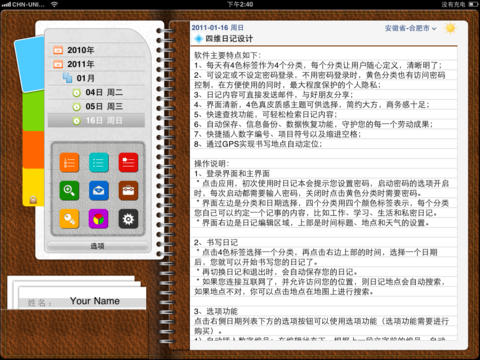Click the line 8、通过GPS实现书写地点自动定位

tap(258, 144)
